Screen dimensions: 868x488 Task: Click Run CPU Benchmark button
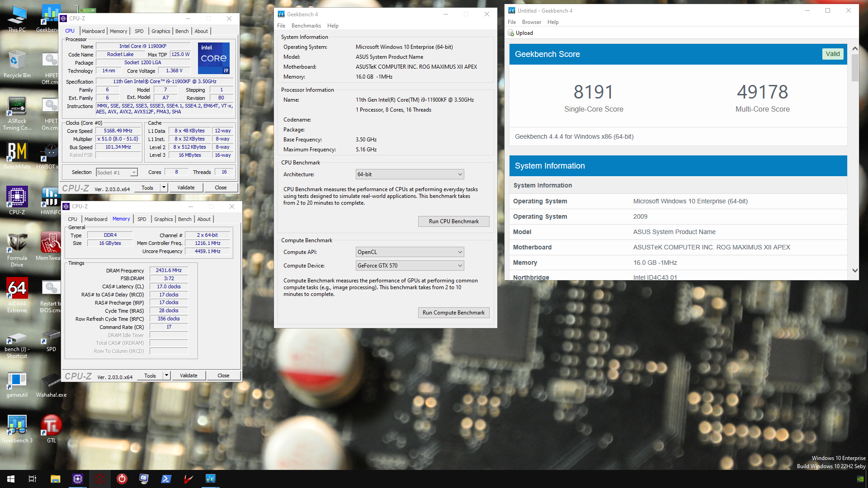454,221
